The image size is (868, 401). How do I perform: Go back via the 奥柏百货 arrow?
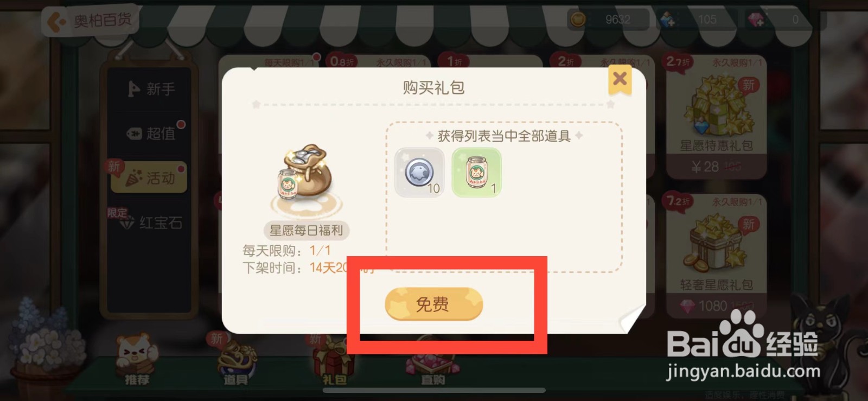[x=90, y=21]
